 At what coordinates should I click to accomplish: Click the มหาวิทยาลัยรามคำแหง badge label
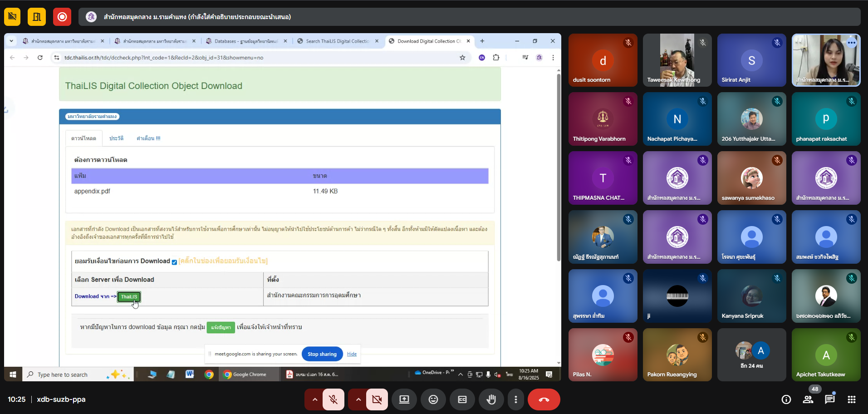[92, 117]
